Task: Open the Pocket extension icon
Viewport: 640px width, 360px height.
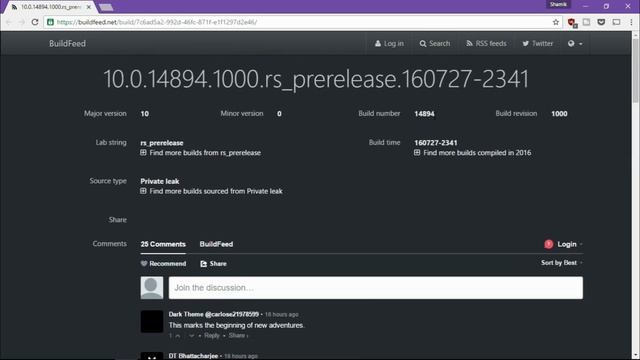Action: [x=601, y=22]
